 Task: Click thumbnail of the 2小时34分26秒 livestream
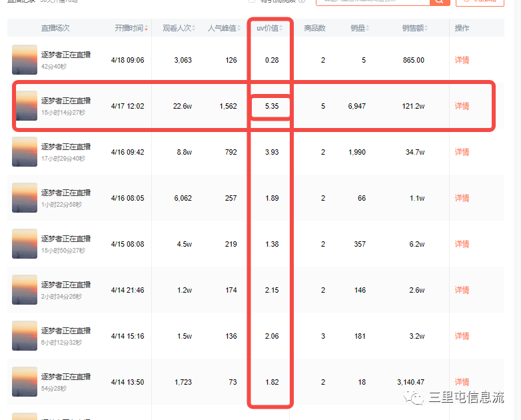[25, 289]
